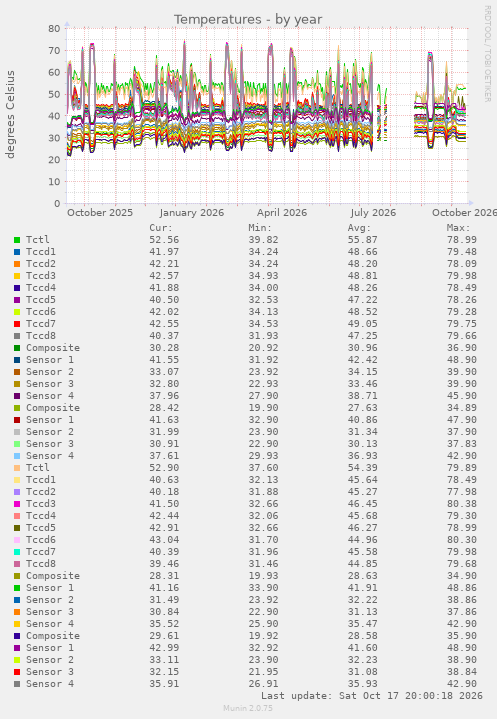Click the 'Cur:' column header

pyautogui.click(x=161, y=228)
